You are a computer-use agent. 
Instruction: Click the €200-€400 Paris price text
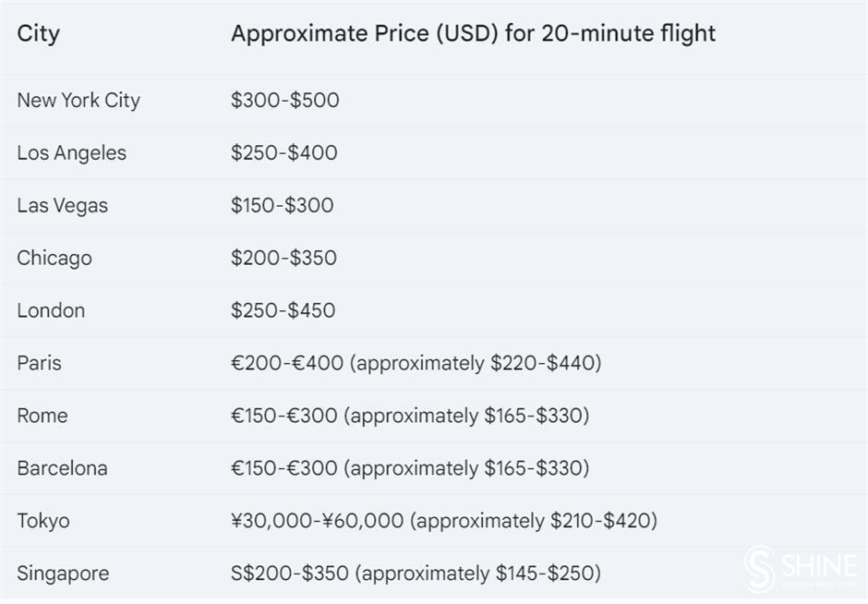tap(287, 363)
